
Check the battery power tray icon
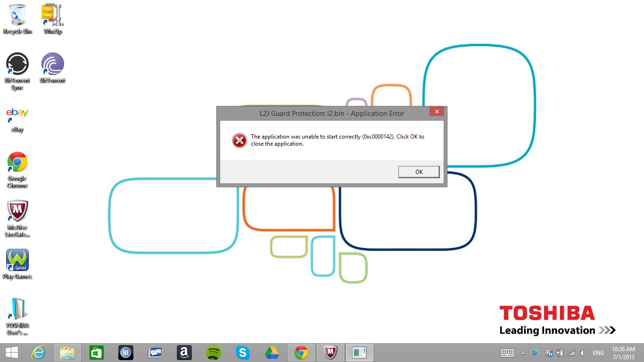tap(560, 353)
